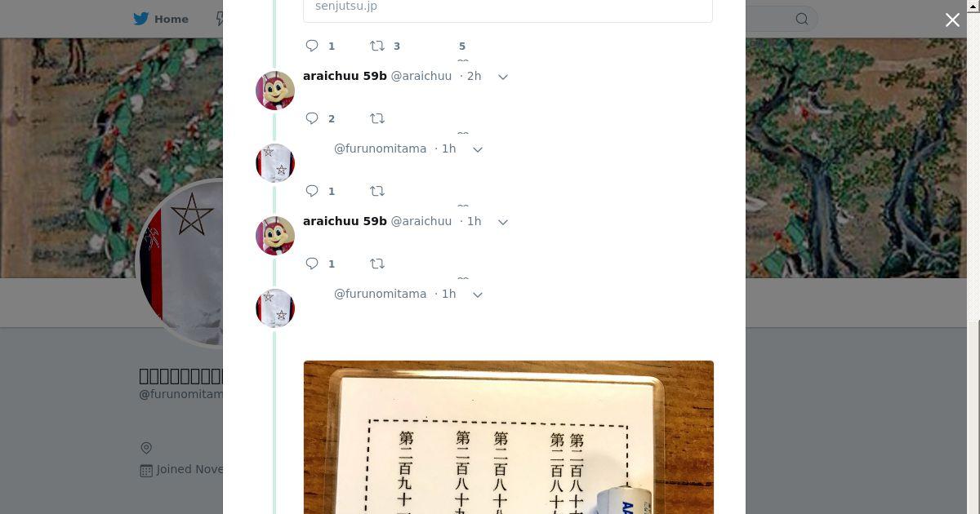The image size is (980, 514).
Task: Close the tweet overlay with X
Action: pyautogui.click(x=952, y=20)
